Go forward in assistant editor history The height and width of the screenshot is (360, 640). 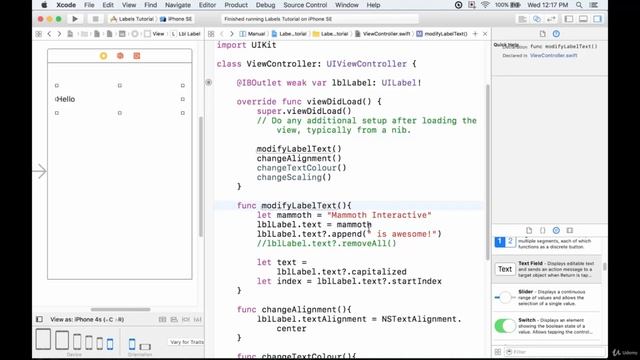pos(231,34)
